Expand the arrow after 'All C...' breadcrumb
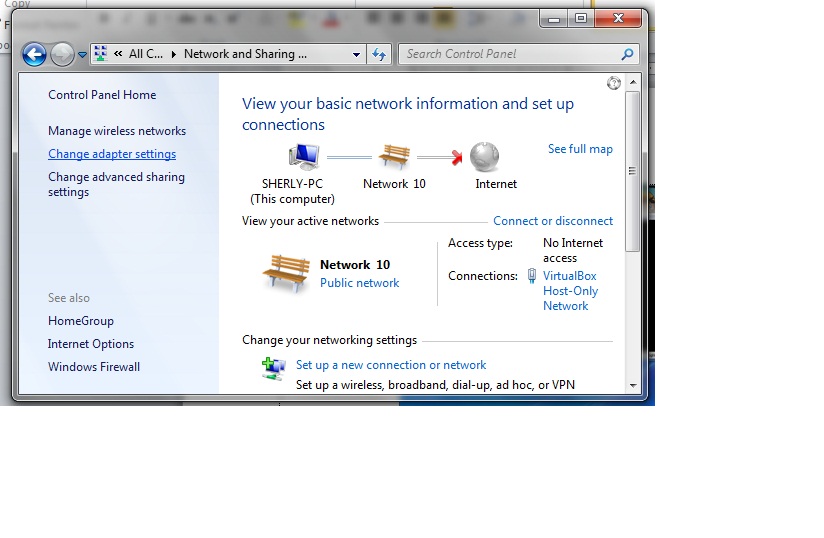The height and width of the screenshot is (538, 824). 173,54
